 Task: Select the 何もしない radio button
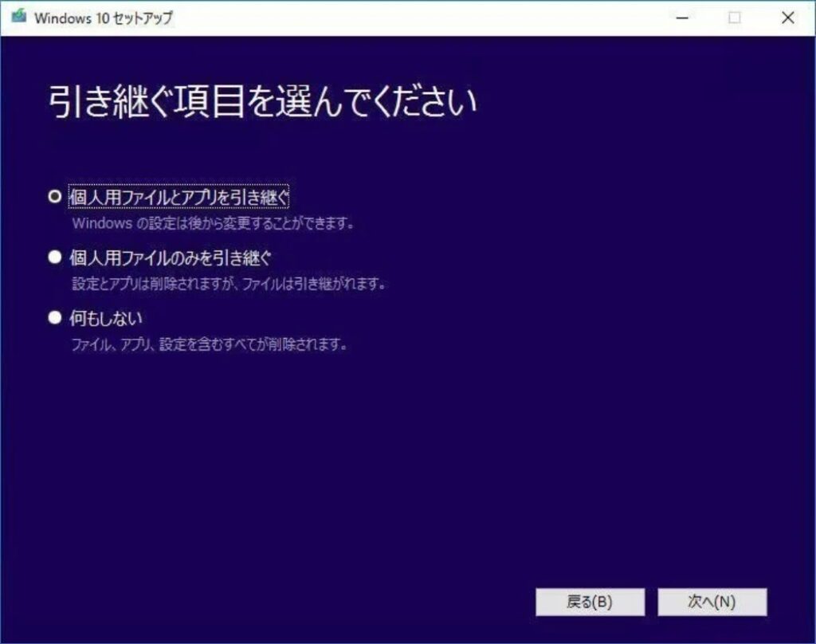coord(55,317)
